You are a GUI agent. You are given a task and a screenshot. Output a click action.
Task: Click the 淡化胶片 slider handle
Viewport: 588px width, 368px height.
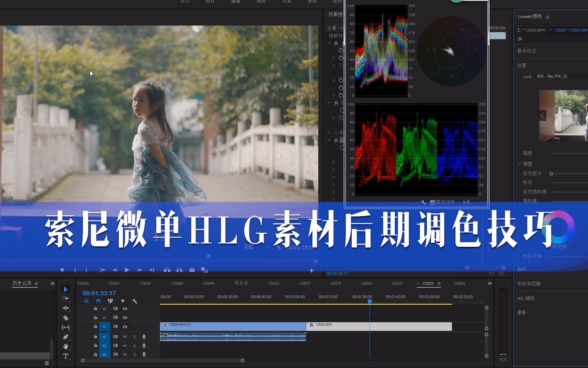[551, 173]
